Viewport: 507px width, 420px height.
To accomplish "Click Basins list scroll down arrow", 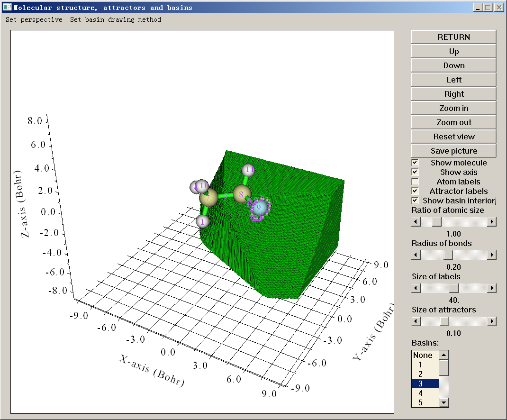I will 444,402.
